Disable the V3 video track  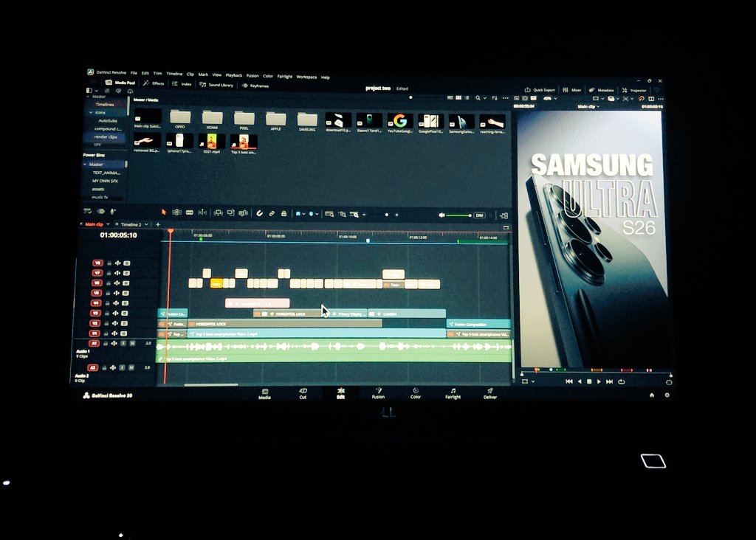pyautogui.click(x=124, y=313)
